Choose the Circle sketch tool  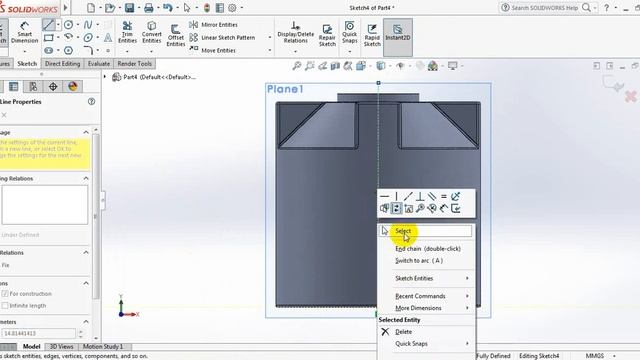tap(69, 25)
